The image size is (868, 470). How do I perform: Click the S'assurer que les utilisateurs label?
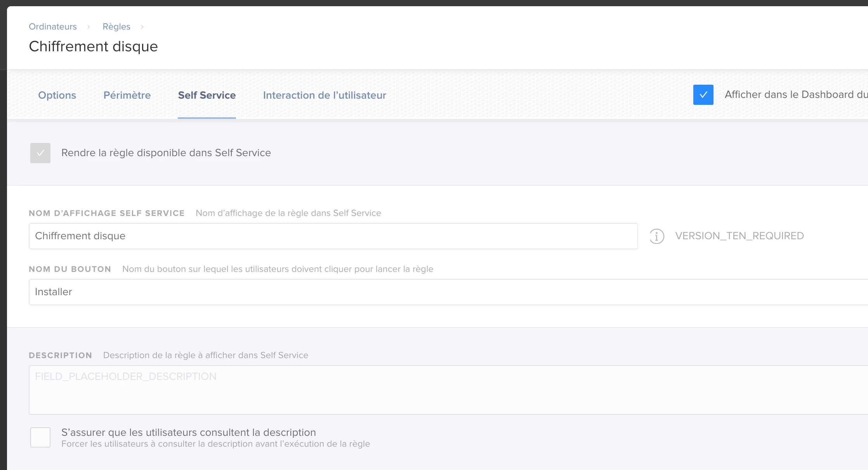point(188,433)
